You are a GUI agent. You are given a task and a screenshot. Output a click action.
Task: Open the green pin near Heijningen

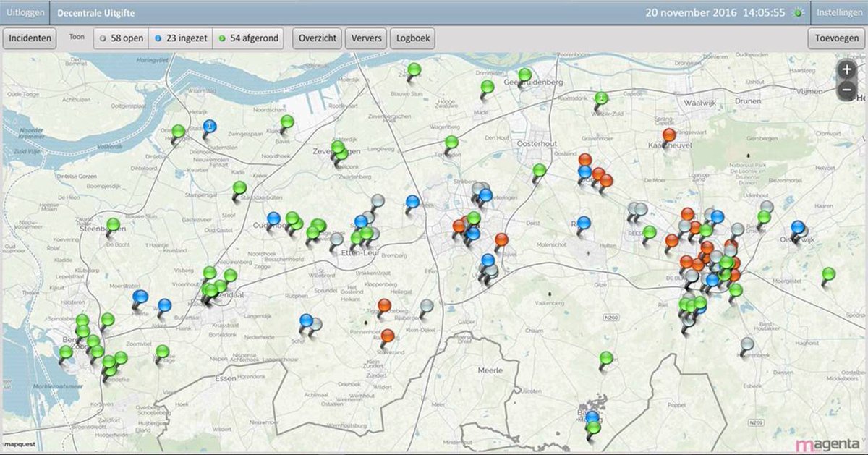(x=179, y=132)
